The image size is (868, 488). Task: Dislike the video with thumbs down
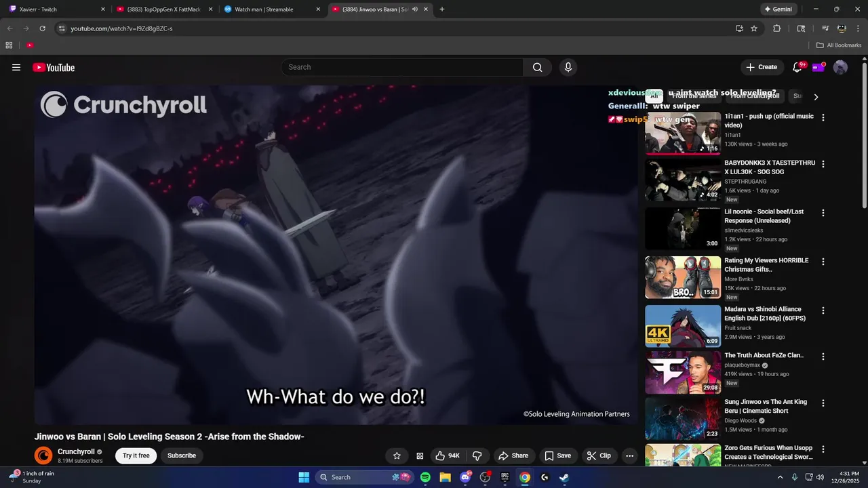[477, 455]
